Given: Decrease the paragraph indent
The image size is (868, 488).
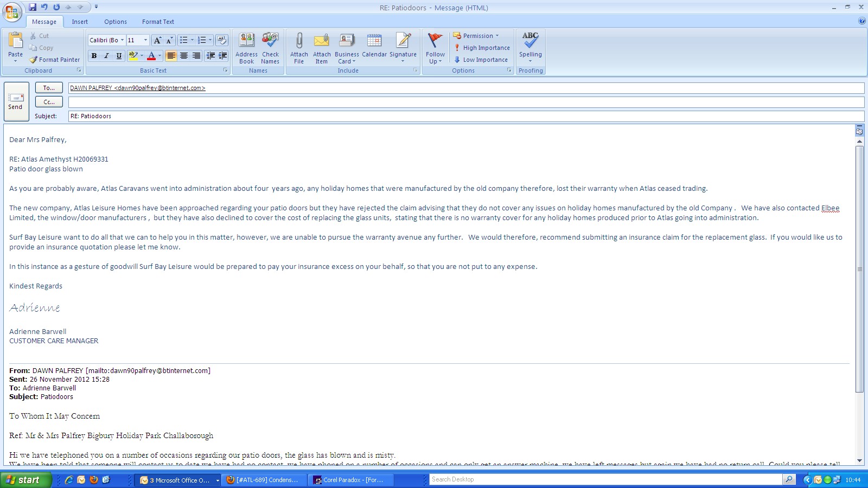Looking at the screenshot, I should click(x=210, y=56).
